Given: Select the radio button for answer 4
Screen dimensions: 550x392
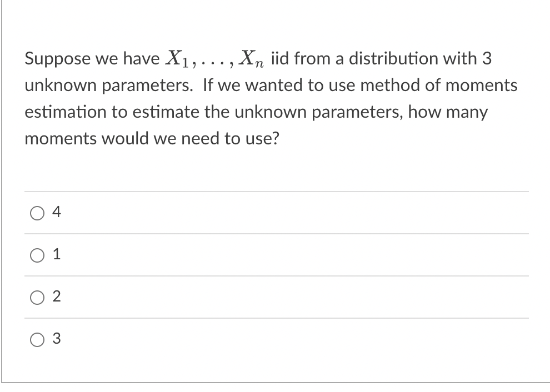Looking at the screenshot, I should (x=37, y=212).
